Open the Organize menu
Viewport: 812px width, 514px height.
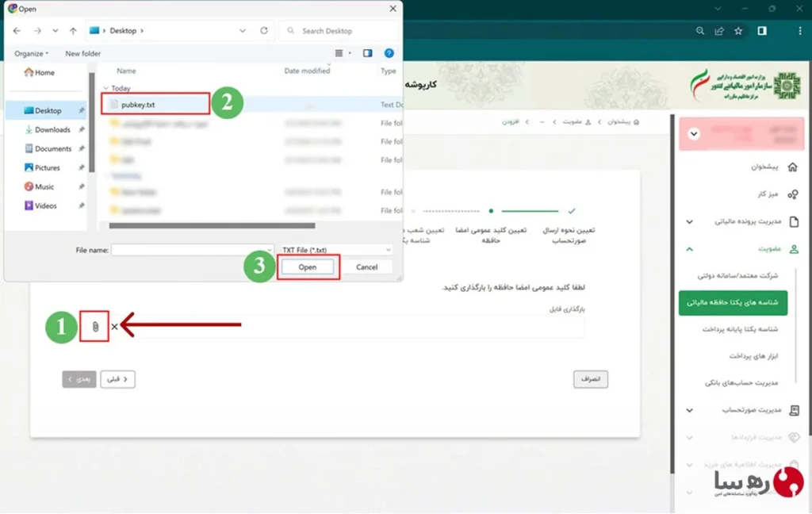tap(31, 53)
